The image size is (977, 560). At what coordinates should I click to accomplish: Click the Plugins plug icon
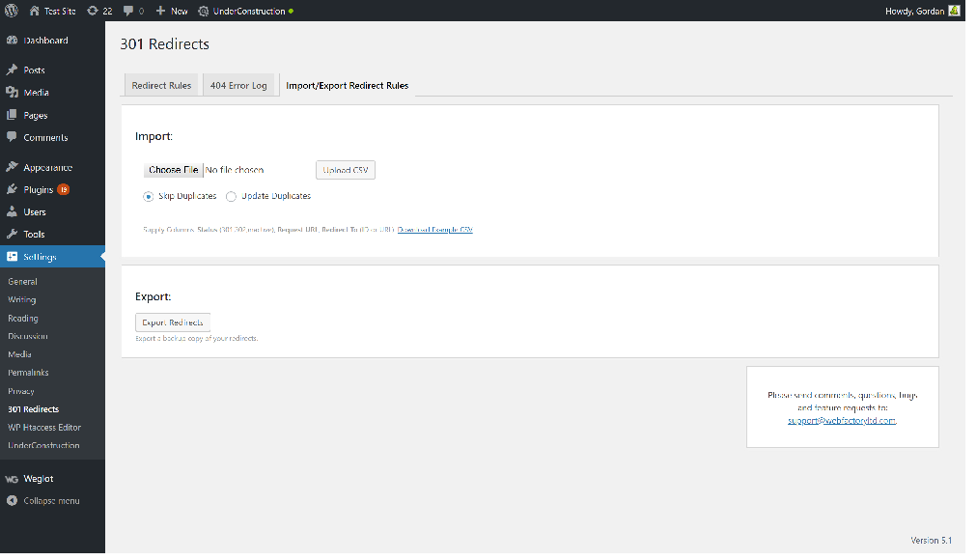click(12, 189)
